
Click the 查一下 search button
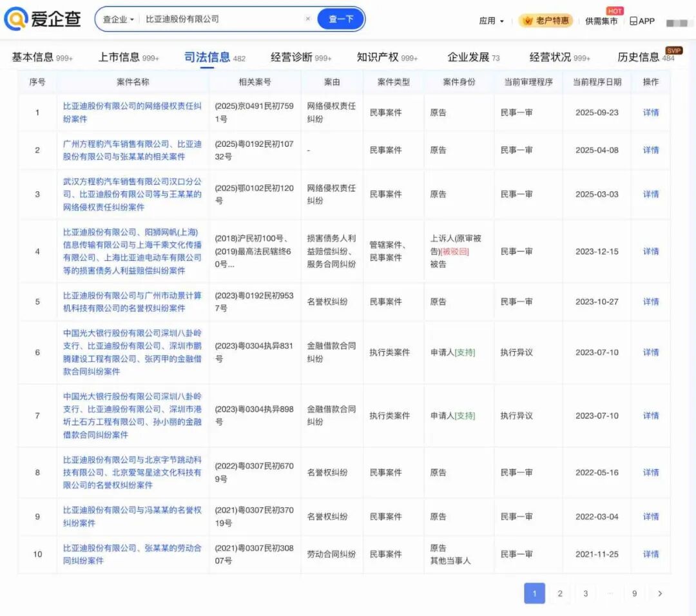pos(340,19)
